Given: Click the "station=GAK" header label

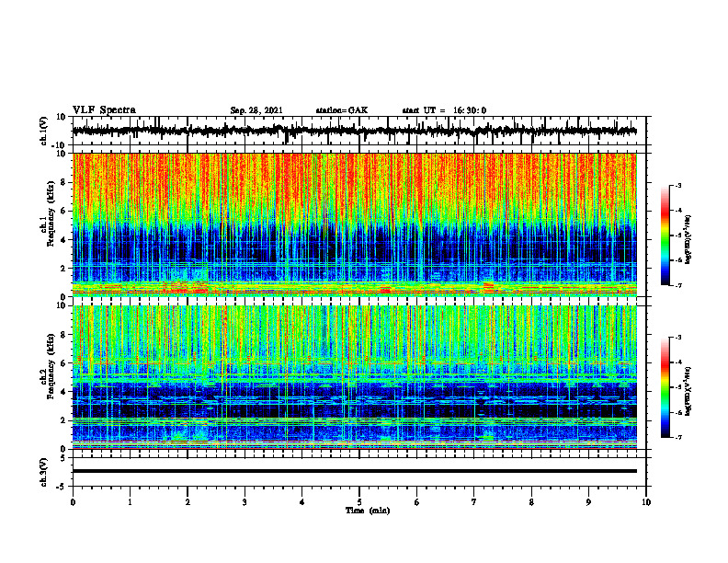Looking at the screenshot, I should point(342,110).
